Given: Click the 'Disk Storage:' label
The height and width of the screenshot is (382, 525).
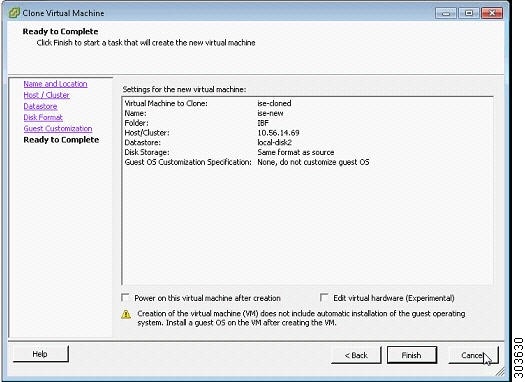Looking at the screenshot, I should (147, 152).
